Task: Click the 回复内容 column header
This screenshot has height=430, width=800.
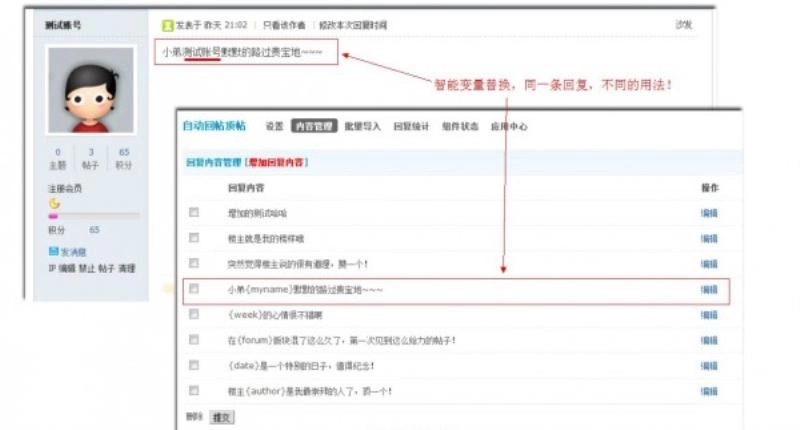Action: pyautogui.click(x=246, y=188)
